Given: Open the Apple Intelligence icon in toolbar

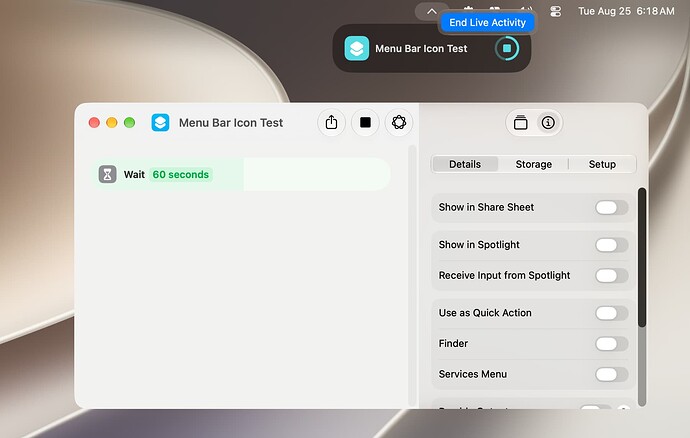Looking at the screenshot, I should point(399,122).
